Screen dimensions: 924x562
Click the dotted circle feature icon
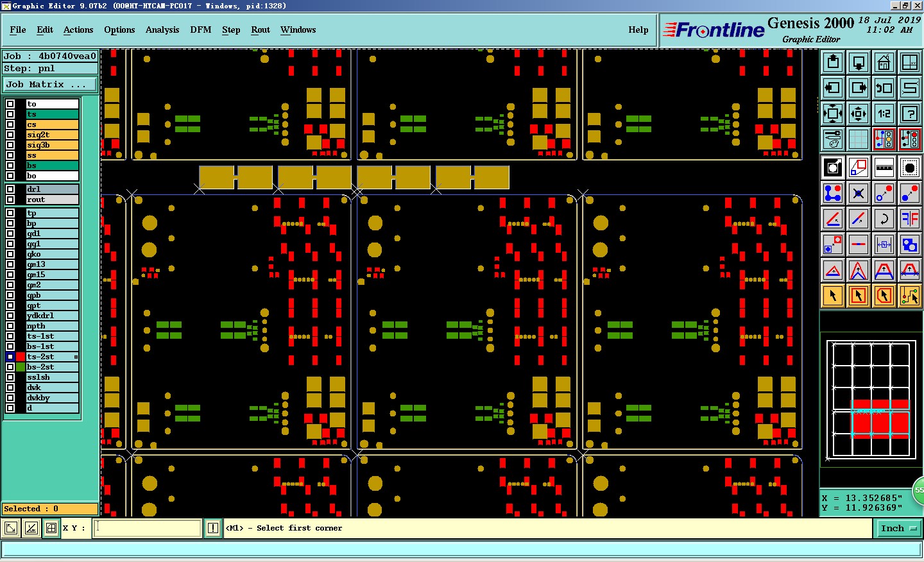[910, 167]
